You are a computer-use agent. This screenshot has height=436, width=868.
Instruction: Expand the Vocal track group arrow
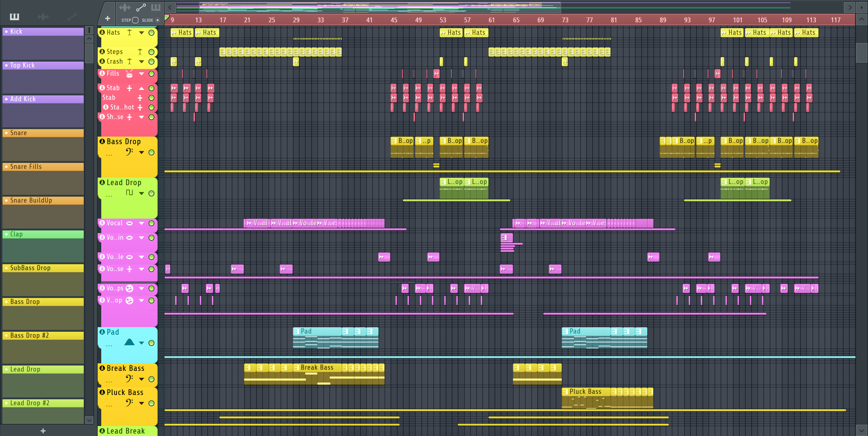142,223
